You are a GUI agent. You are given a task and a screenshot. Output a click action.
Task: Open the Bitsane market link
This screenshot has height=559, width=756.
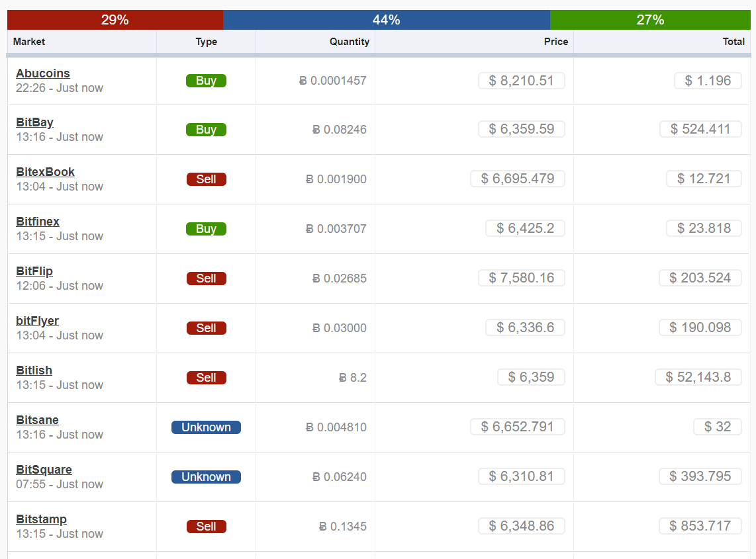click(x=37, y=420)
